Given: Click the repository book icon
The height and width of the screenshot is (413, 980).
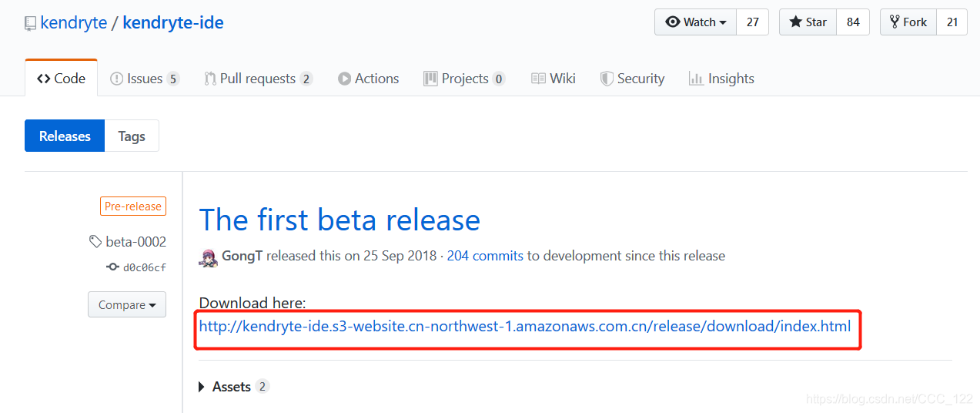Looking at the screenshot, I should (x=30, y=23).
